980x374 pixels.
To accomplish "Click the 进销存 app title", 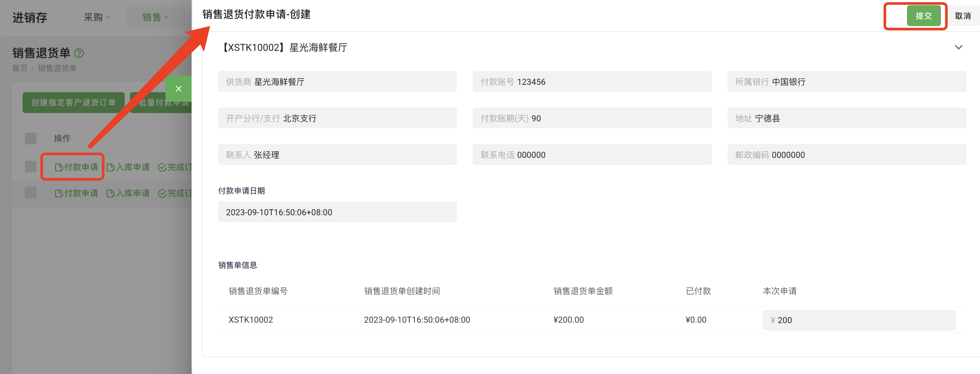I will click(30, 18).
